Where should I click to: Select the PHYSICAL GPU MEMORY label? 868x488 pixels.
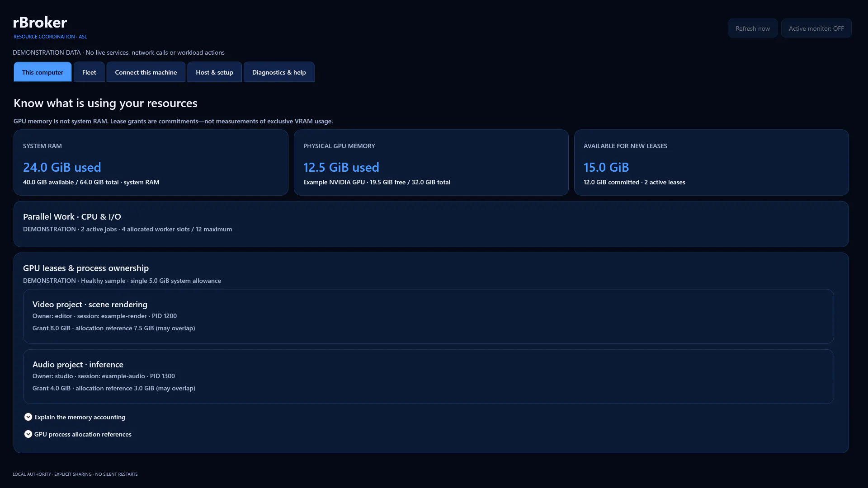(x=339, y=146)
